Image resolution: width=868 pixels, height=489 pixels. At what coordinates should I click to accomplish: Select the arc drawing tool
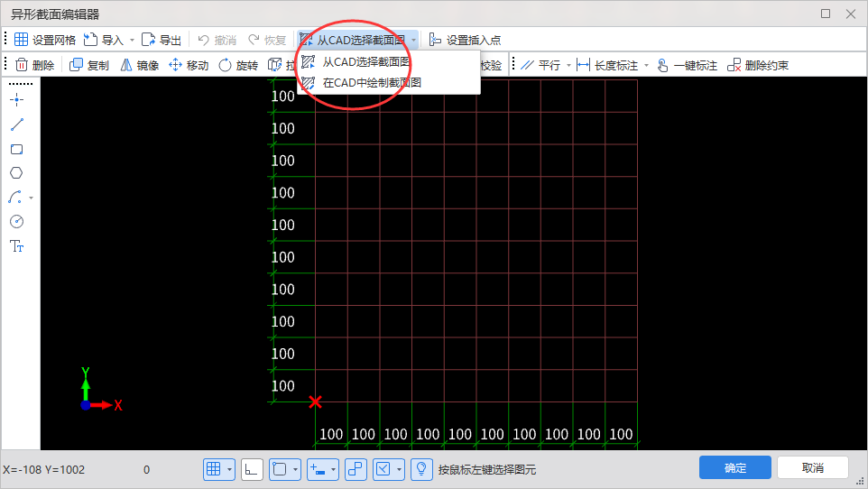click(15, 198)
